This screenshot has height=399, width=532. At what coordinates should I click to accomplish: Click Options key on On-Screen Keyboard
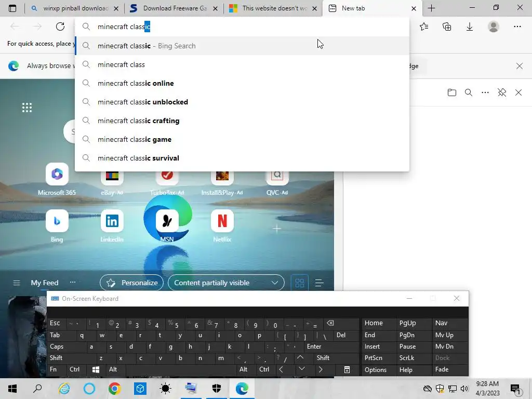(x=379, y=369)
